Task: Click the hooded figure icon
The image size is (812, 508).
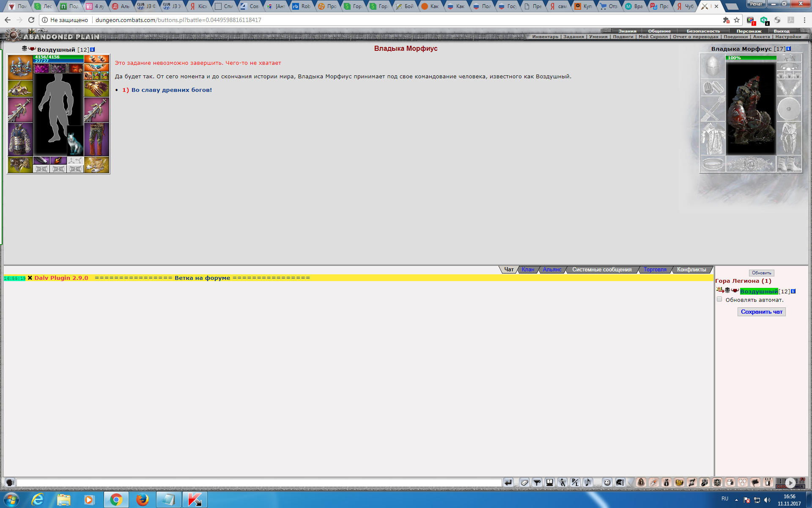Action: (x=641, y=482)
